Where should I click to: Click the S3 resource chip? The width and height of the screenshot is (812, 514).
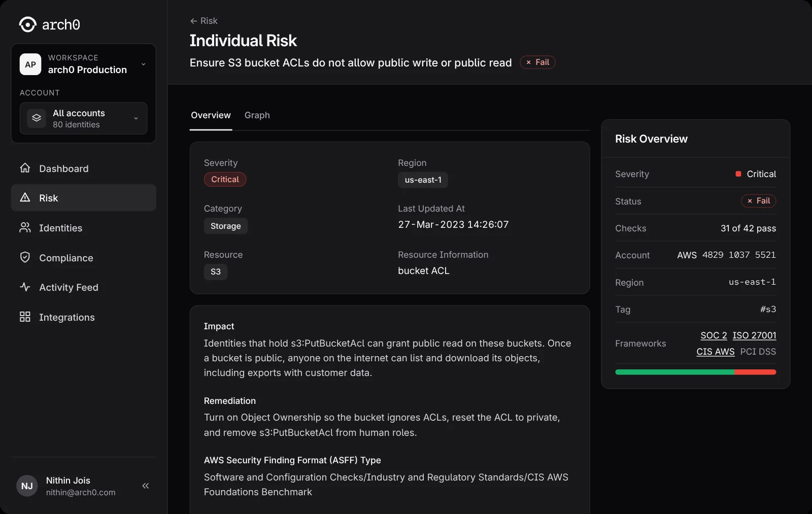tap(216, 271)
